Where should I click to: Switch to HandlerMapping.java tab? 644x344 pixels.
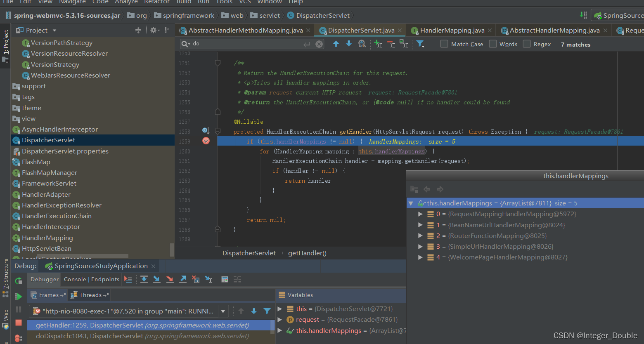[x=452, y=31]
